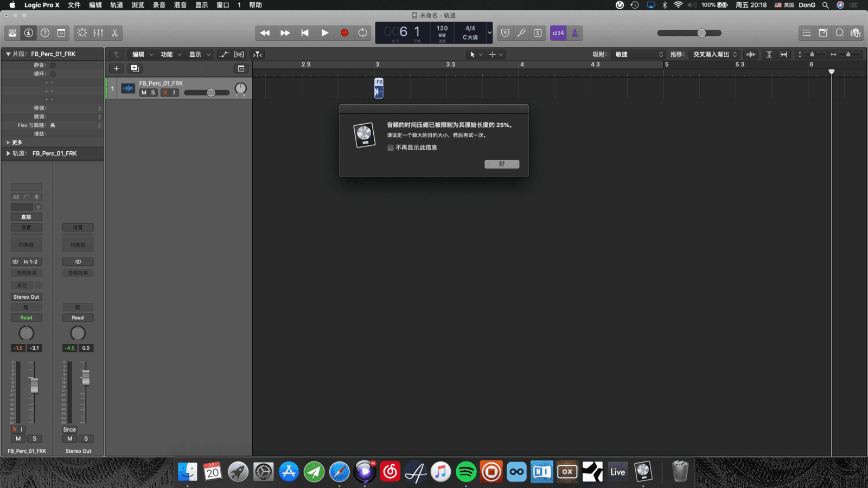Add new track with plus button
The height and width of the screenshot is (488, 868).
(116, 68)
